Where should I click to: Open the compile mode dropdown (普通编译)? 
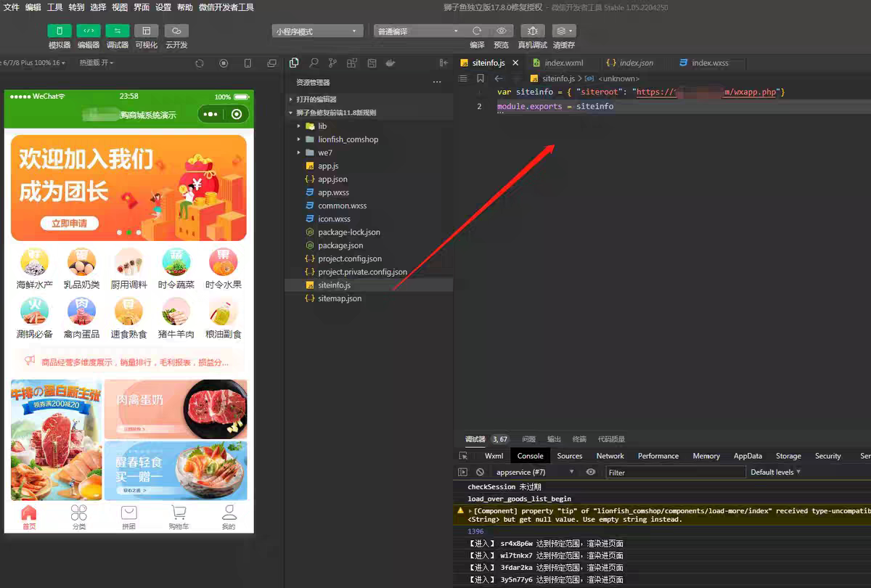(419, 31)
